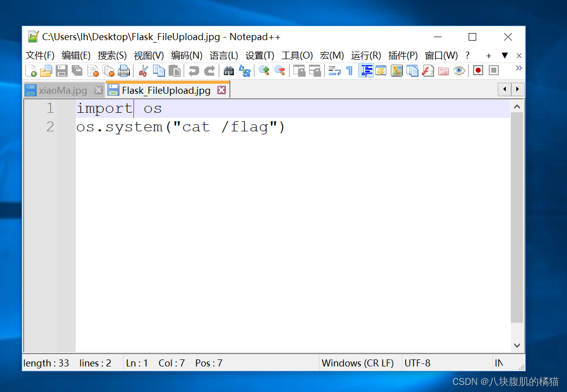Open the 工具(O) menu
The image size is (567, 392).
coord(297,55)
